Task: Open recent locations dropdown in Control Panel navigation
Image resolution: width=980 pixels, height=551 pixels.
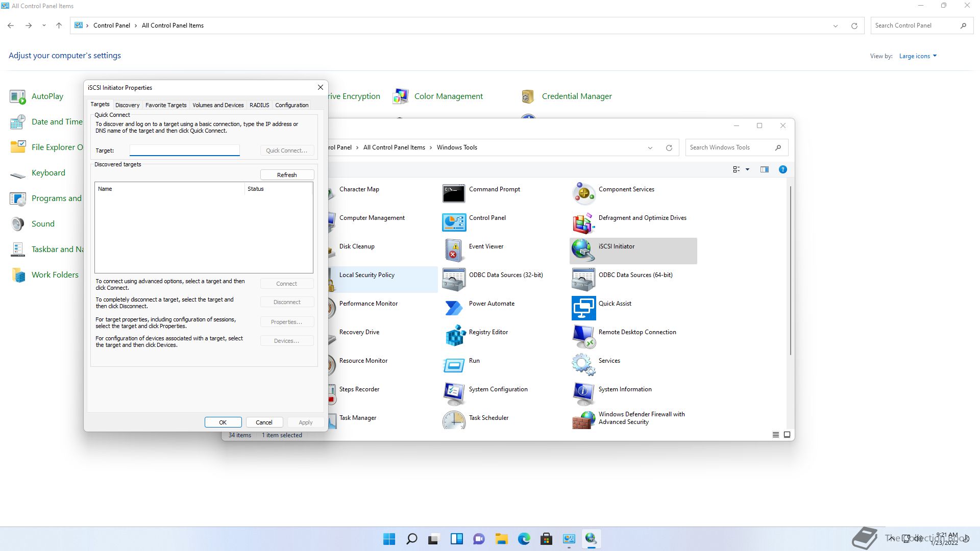Action: coord(44,26)
